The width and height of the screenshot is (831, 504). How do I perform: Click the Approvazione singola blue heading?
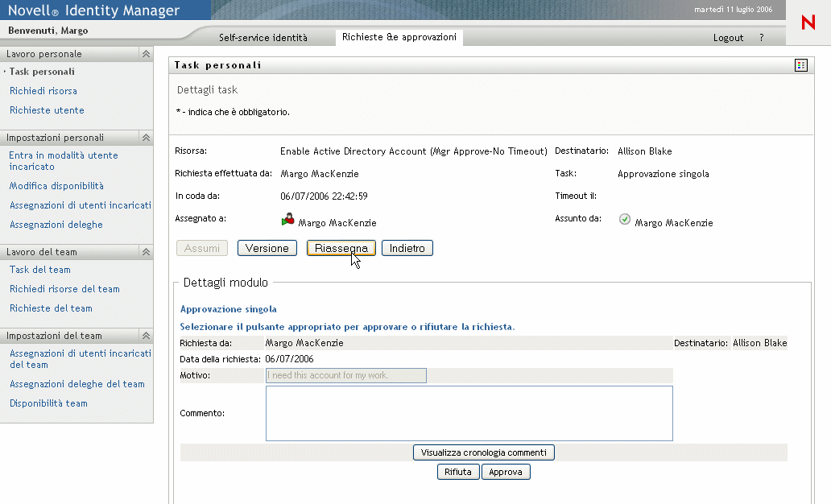[229, 309]
